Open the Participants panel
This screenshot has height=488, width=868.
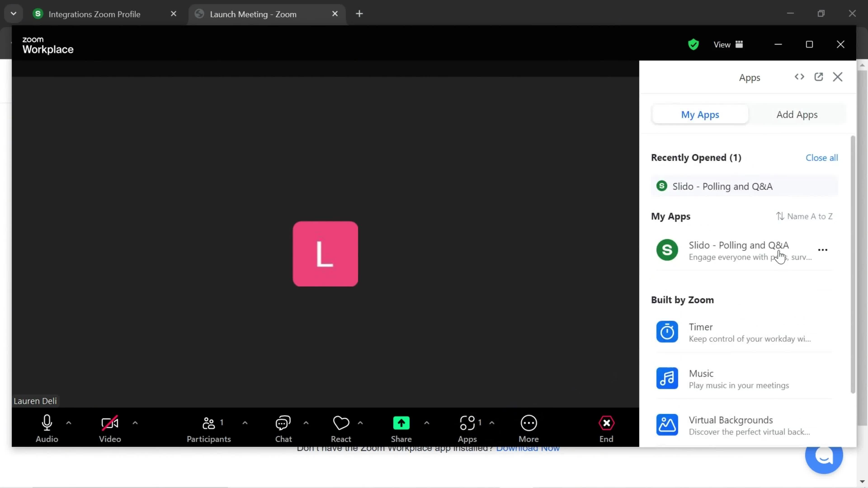(209, 428)
